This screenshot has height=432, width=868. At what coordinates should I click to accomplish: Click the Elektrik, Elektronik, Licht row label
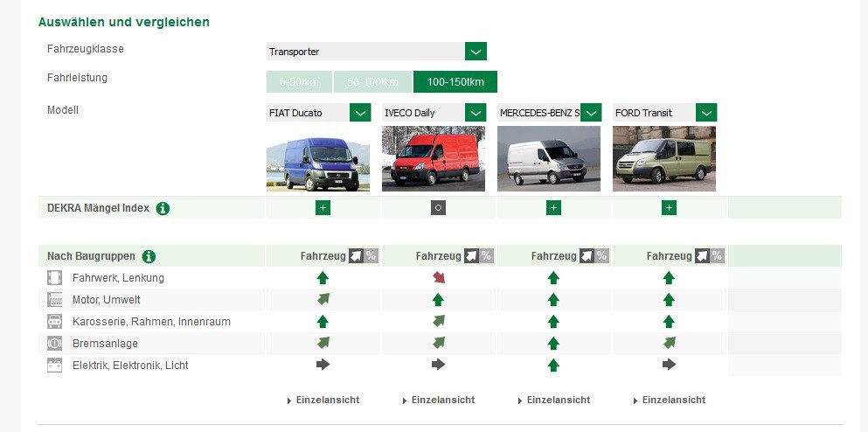tap(130, 366)
